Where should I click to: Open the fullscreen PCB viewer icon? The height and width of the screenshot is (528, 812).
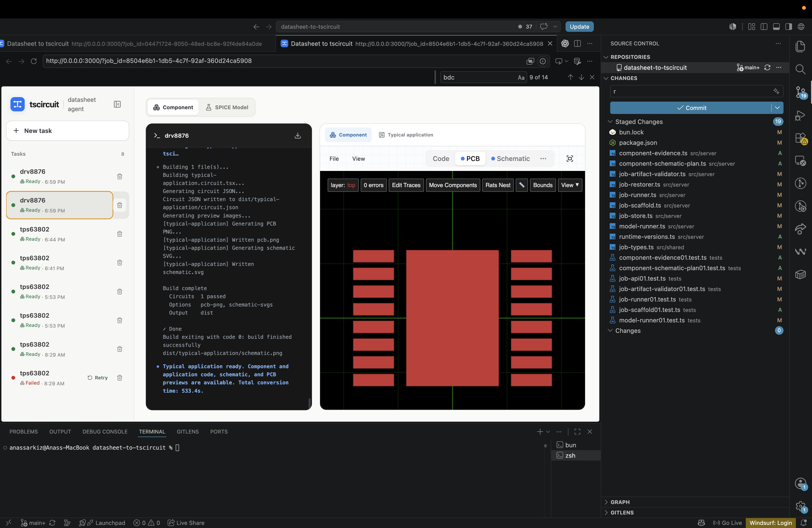[x=569, y=159]
